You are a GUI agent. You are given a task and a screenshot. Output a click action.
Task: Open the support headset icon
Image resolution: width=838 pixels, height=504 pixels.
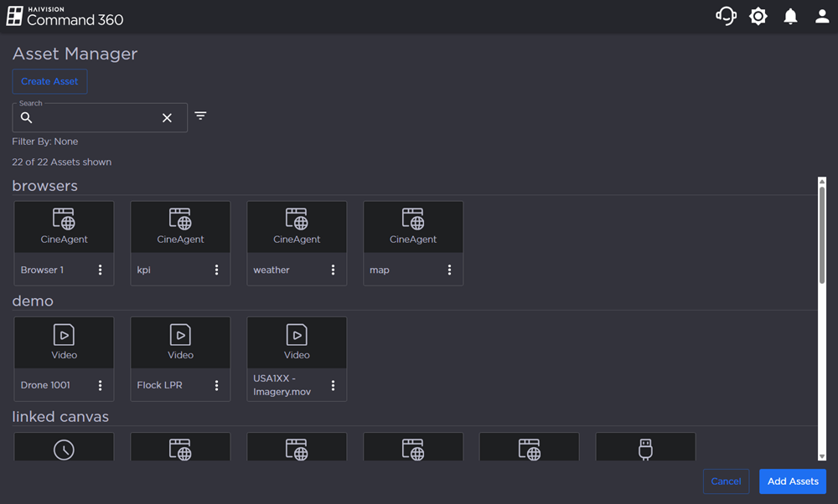coord(726,16)
